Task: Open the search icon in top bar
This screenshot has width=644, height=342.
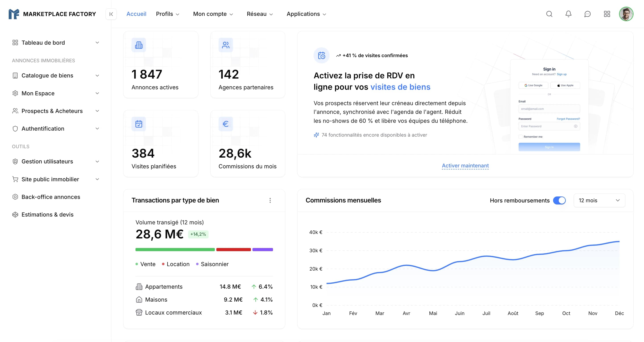Action: 549,14
